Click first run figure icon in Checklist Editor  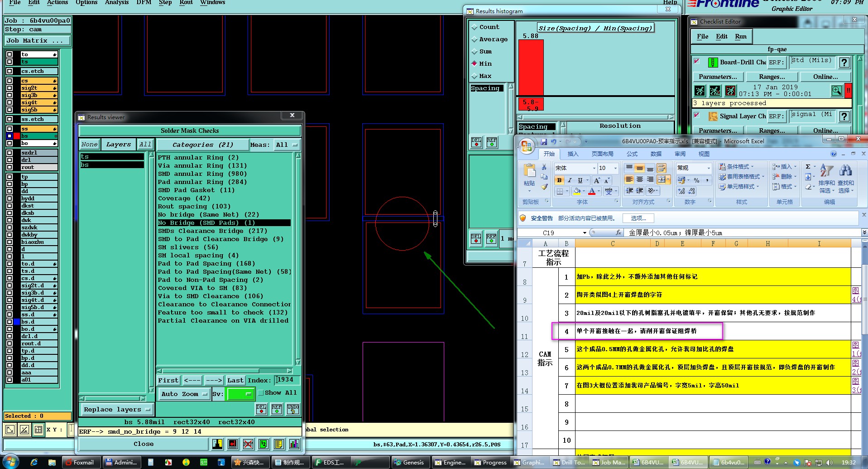pos(700,91)
